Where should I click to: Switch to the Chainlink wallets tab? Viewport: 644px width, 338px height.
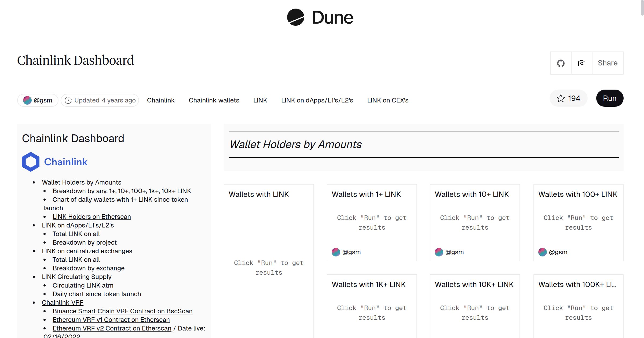[x=214, y=100]
